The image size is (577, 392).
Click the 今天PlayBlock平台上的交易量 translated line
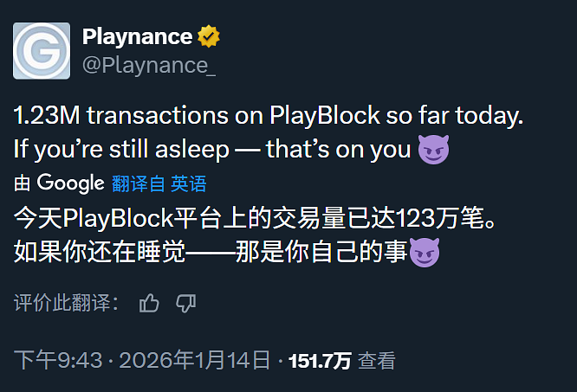pos(256,218)
